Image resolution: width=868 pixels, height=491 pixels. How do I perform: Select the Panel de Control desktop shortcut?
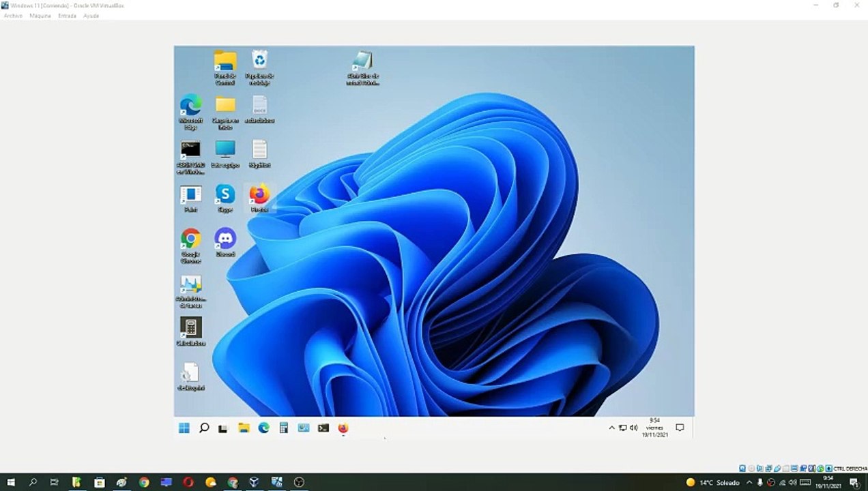225,68
